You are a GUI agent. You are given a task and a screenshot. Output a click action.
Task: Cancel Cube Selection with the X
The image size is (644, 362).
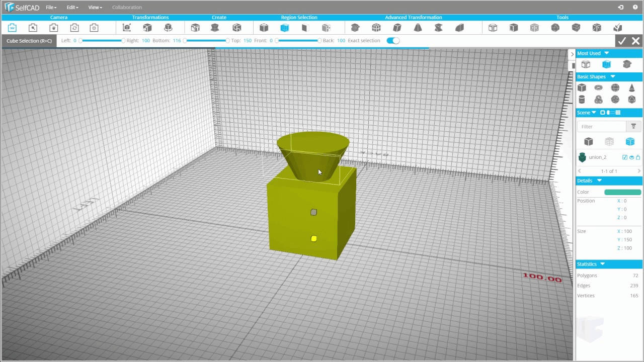635,41
